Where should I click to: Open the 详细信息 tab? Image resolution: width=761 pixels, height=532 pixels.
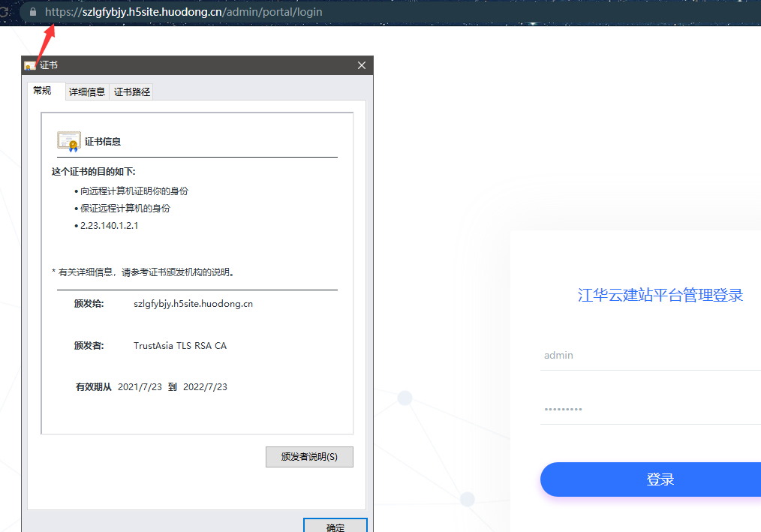tap(87, 92)
